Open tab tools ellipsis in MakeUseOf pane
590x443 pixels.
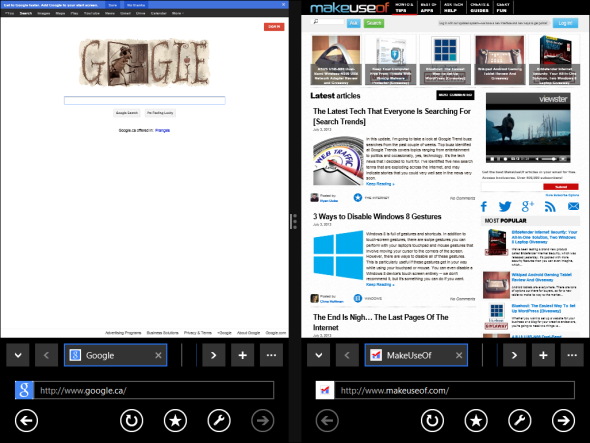point(572,355)
